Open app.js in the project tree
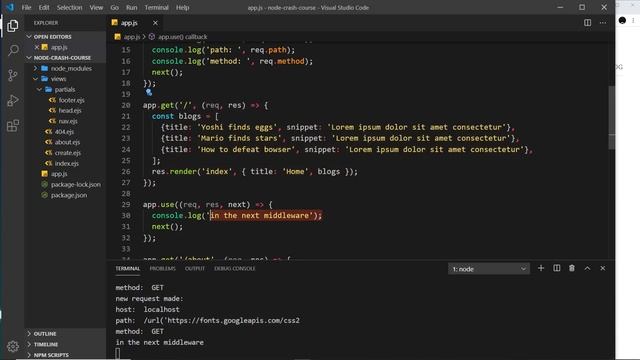Image resolution: width=640 pixels, height=360 pixels. click(x=59, y=174)
